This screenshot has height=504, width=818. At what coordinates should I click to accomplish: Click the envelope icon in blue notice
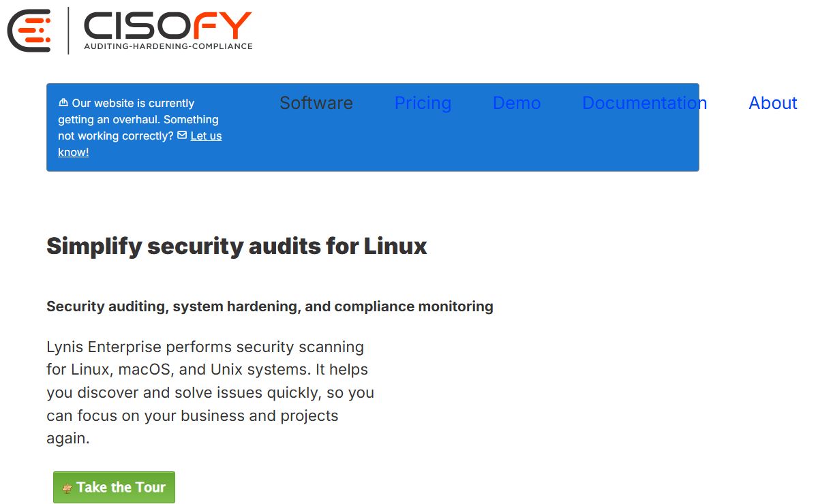(x=182, y=136)
